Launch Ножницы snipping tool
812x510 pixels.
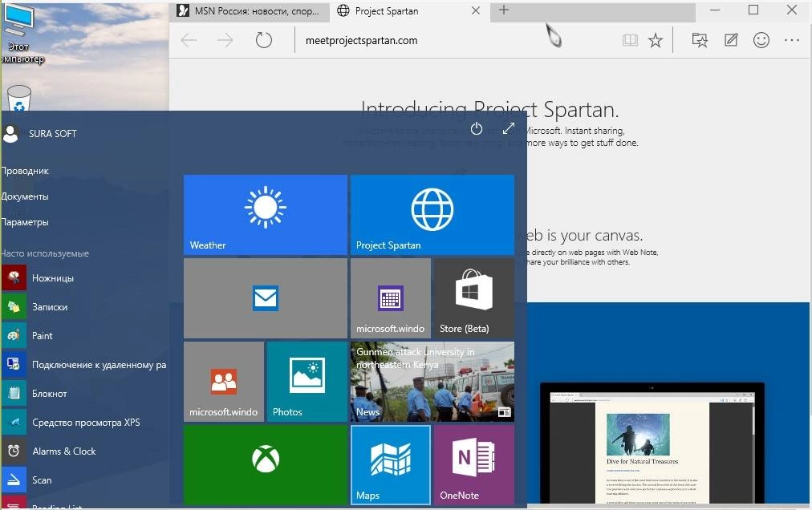85,278
